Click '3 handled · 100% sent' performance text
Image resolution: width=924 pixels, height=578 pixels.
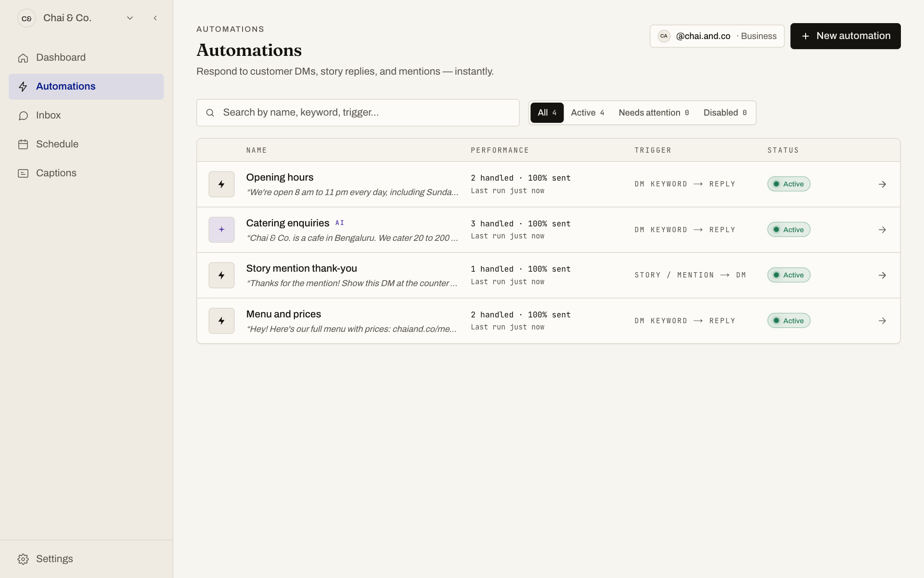tap(521, 224)
